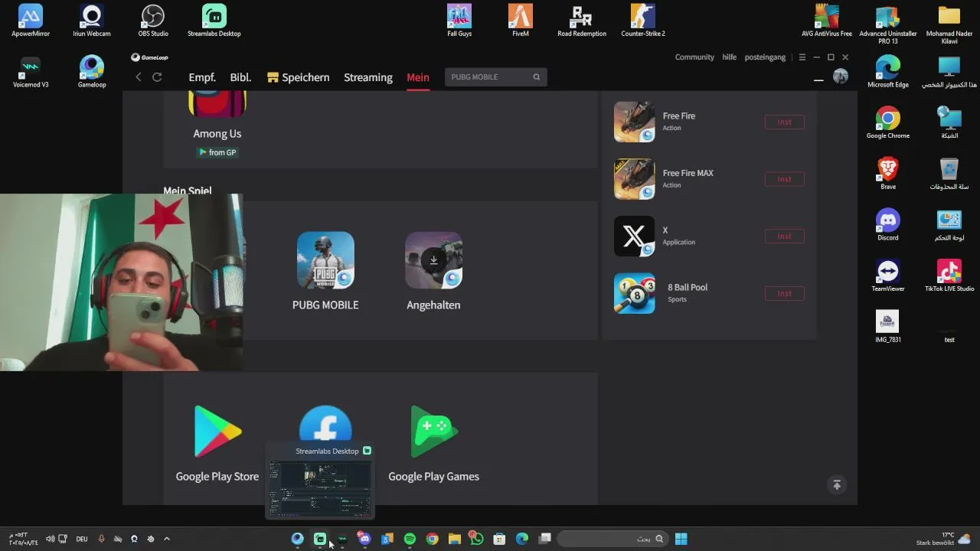This screenshot has height=551, width=980.
Task: Open the Among Us game
Action: [217, 104]
